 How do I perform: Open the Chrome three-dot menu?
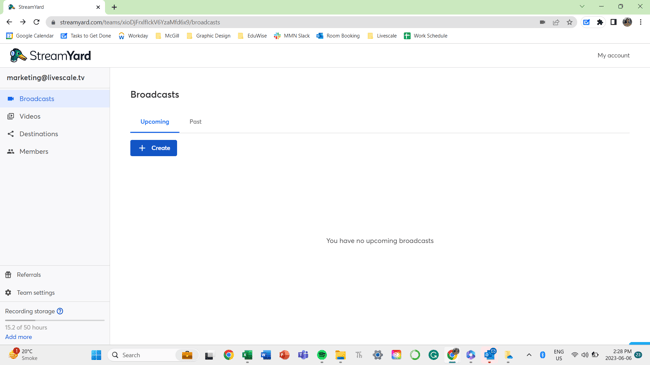pos(640,22)
